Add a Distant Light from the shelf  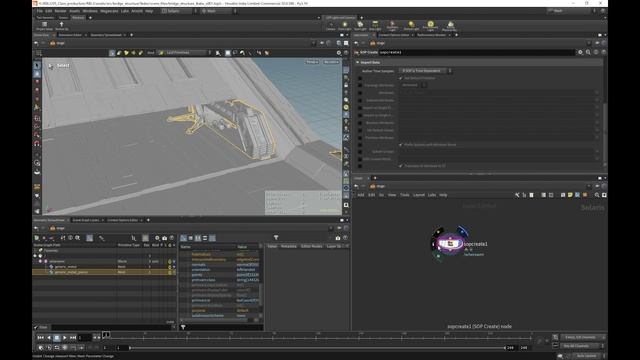coord(411,26)
